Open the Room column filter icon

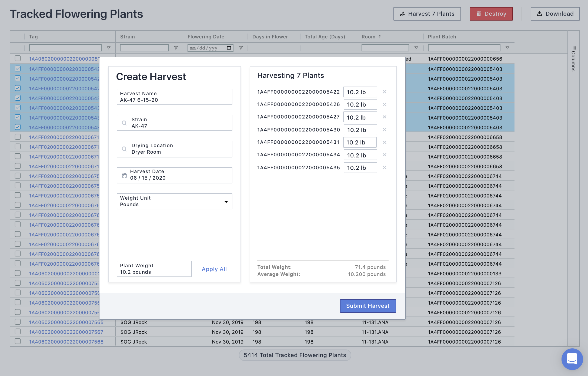click(x=416, y=48)
